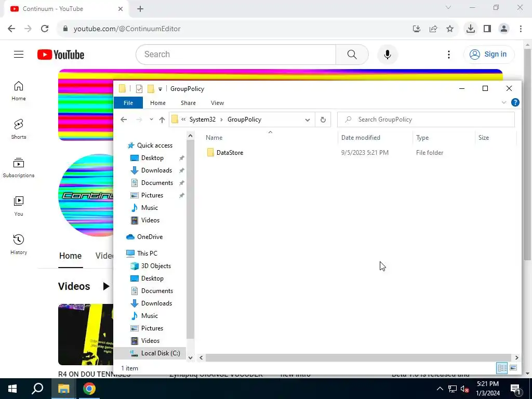Click navigation pane vertical scrollbar
Image resolution: width=532 pixels, height=399 pixels.
190,239
